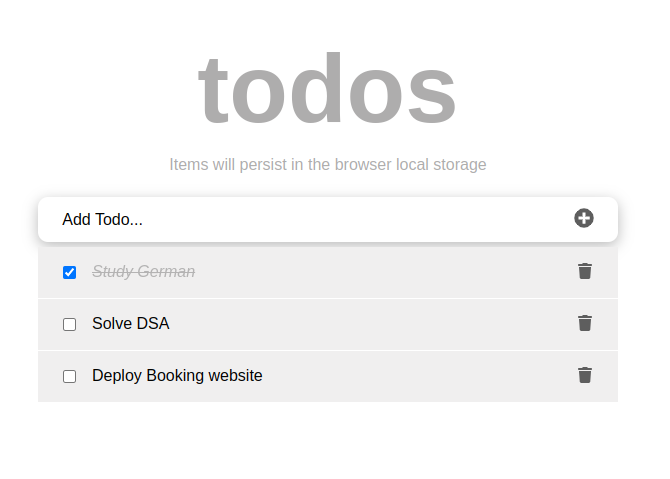670x479 pixels.
Task: Click the Add Todo... placeholder text
Action: coord(103,219)
